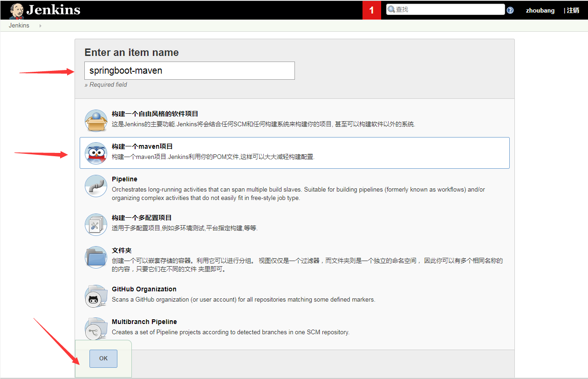Choose the Multibranch Pipeline item type title
This screenshot has width=588, height=379.
pos(144,322)
